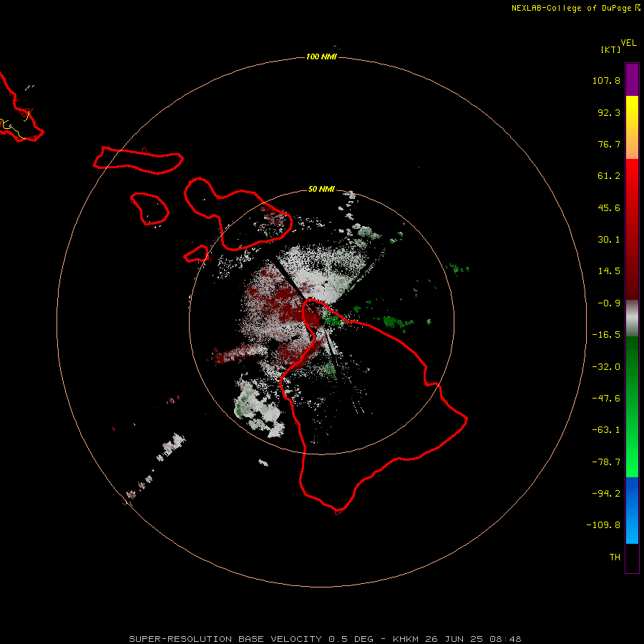Click the 92.3 legend value

click(609, 112)
